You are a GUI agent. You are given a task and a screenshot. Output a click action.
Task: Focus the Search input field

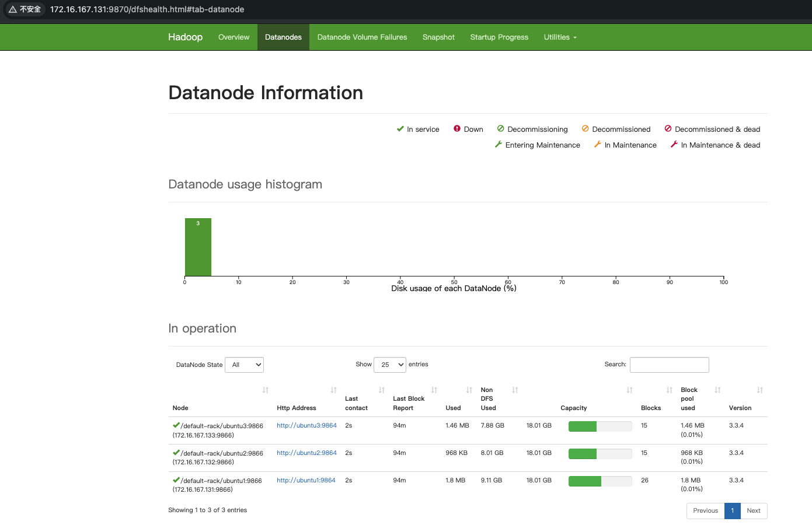[x=669, y=365]
